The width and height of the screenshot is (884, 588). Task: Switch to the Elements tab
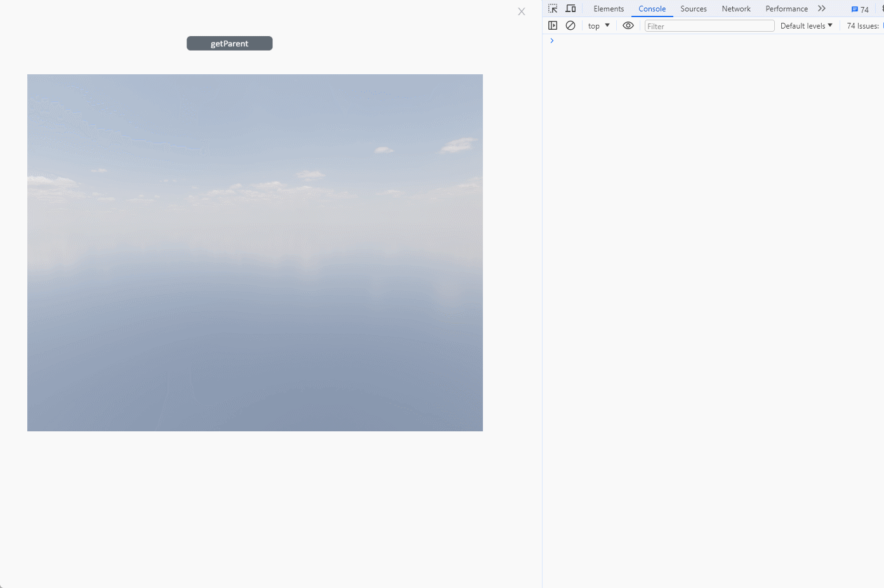pos(609,9)
